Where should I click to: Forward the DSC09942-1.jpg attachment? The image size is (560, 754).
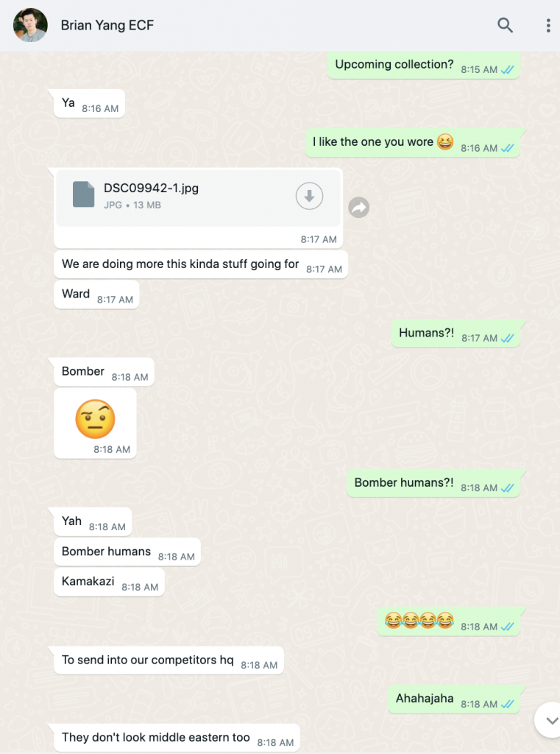(358, 208)
